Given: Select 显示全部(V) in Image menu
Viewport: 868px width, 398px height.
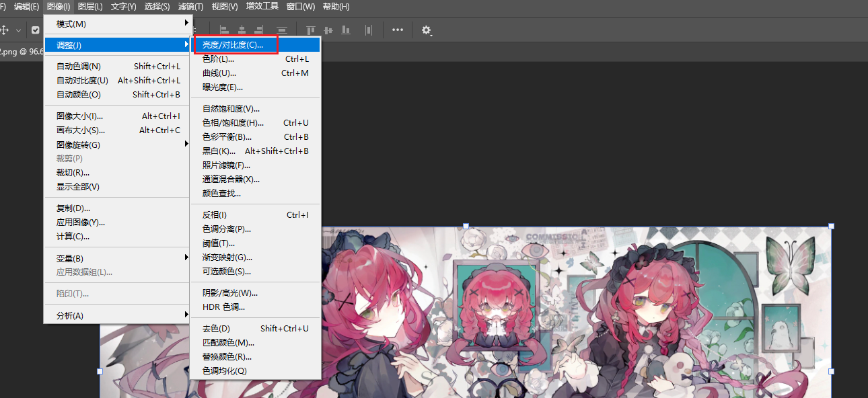Looking at the screenshot, I should [x=117, y=187].
